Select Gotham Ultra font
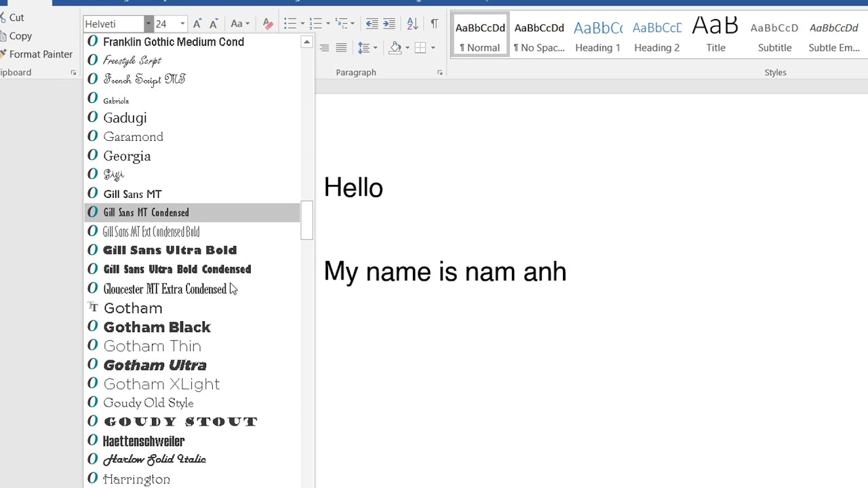 tap(192, 365)
